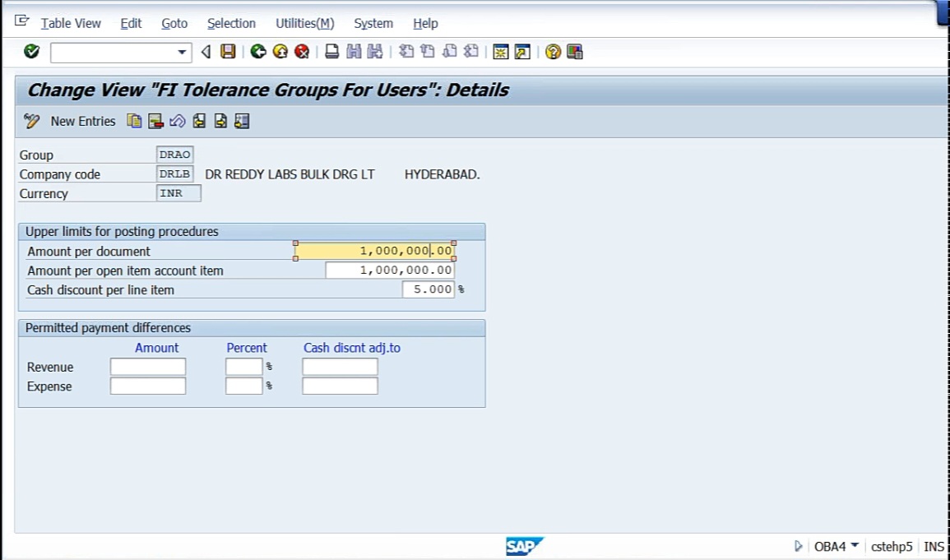Click the 'Cash discnt adj.to' column heading
The height and width of the screenshot is (560, 950).
(x=352, y=348)
